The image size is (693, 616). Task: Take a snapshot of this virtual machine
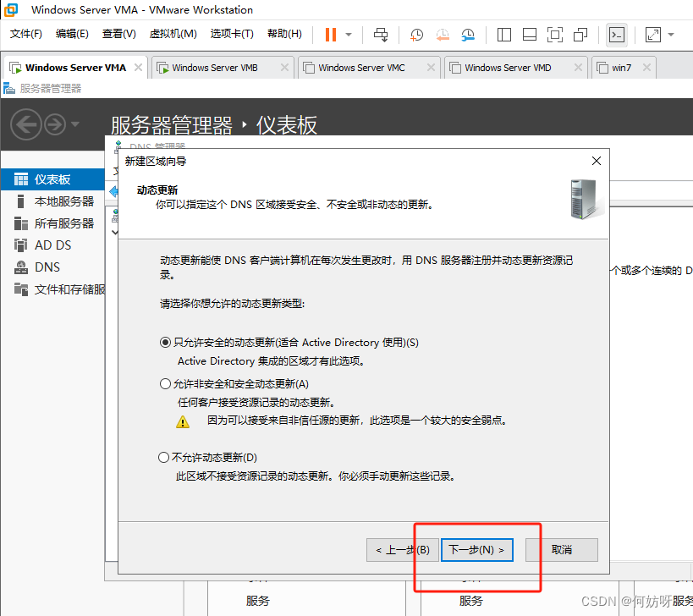pos(416,35)
